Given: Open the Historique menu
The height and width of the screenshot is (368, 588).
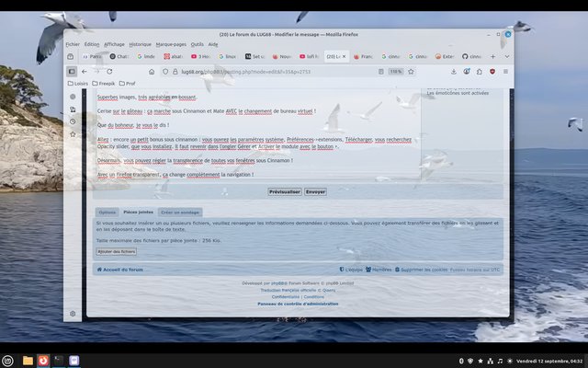Looking at the screenshot, I should click(140, 44).
